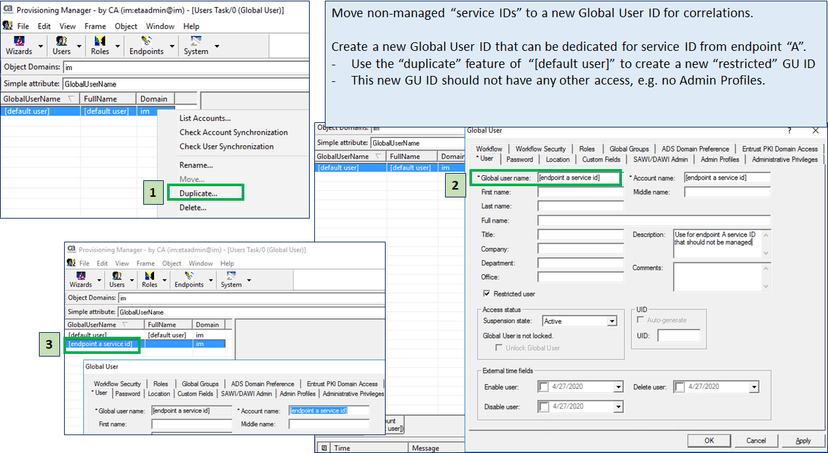Expand the Disable user date picker arrow
The height and width of the screenshot is (453, 828).
pyautogui.click(x=618, y=407)
